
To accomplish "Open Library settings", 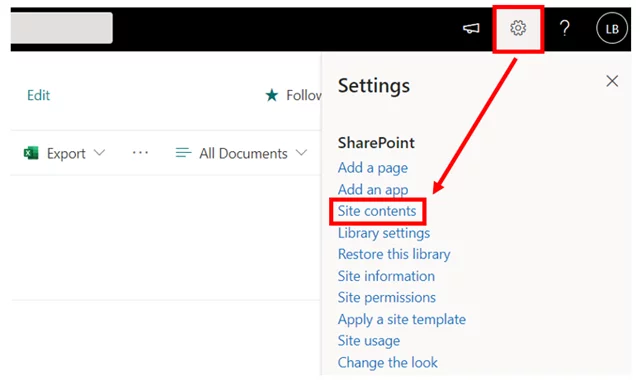I will [384, 233].
